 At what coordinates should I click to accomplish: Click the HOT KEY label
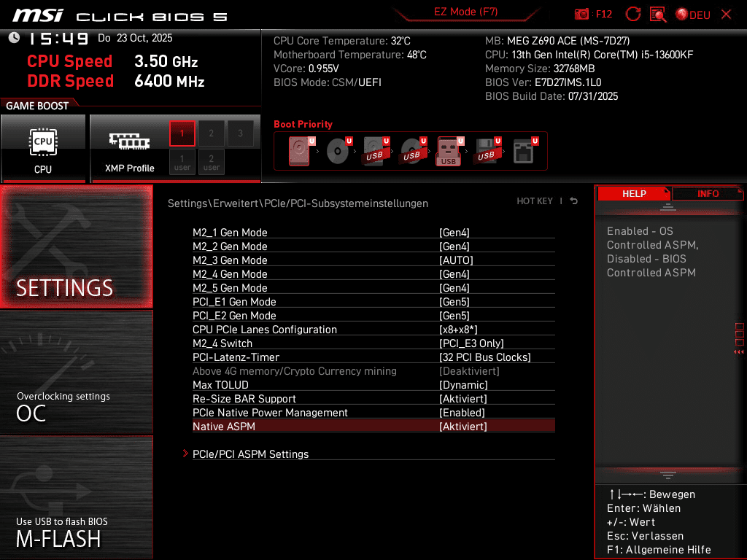click(x=535, y=201)
